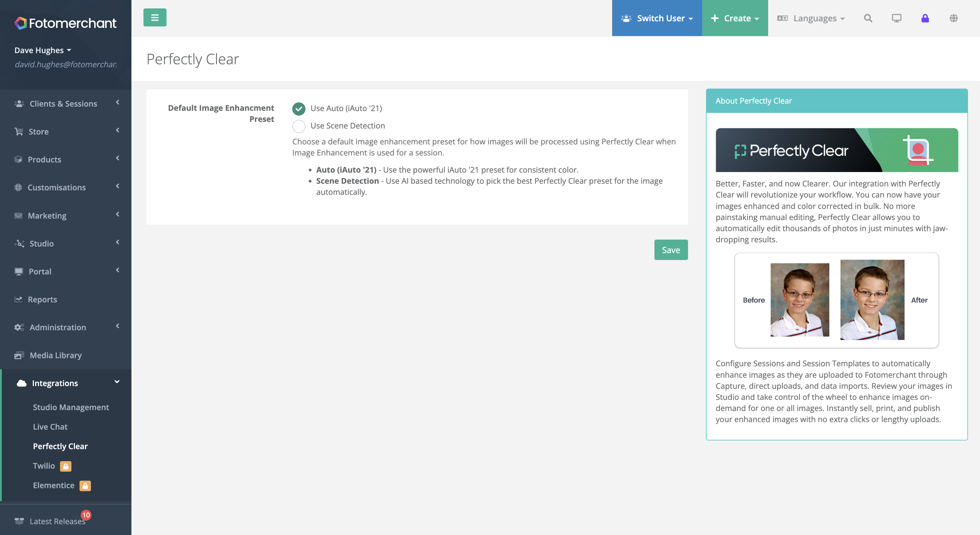This screenshot has height=535, width=980.
Task: Expand the Marketing menu chevron
Action: click(118, 214)
